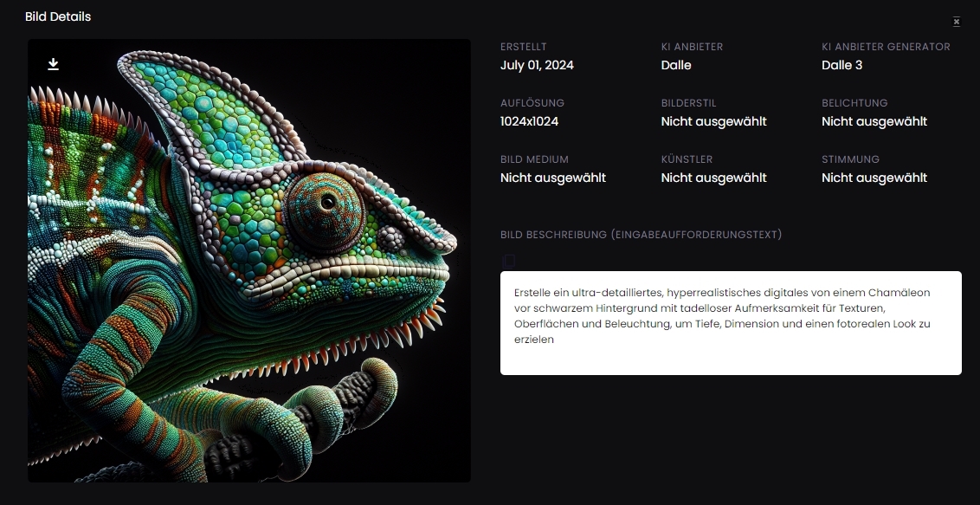Close the Bild Details dialog
Screen dimensions: 980x505
(957, 22)
